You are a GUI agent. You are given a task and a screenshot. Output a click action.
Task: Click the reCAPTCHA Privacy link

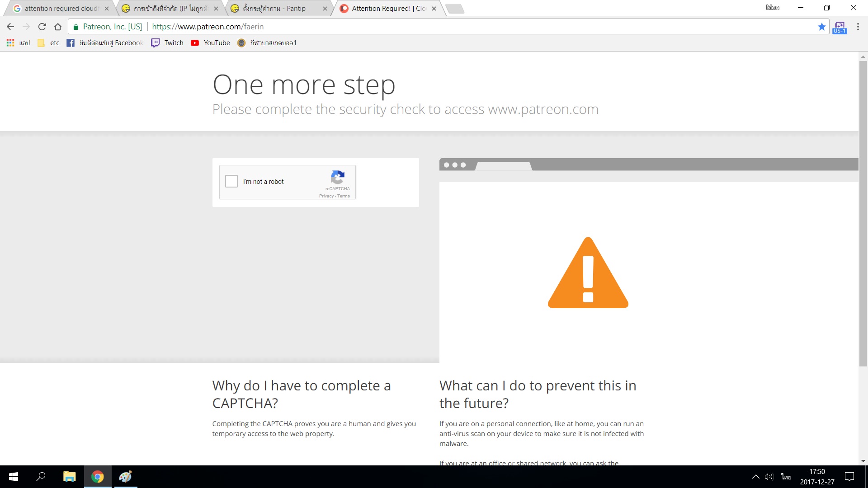point(326,196)
